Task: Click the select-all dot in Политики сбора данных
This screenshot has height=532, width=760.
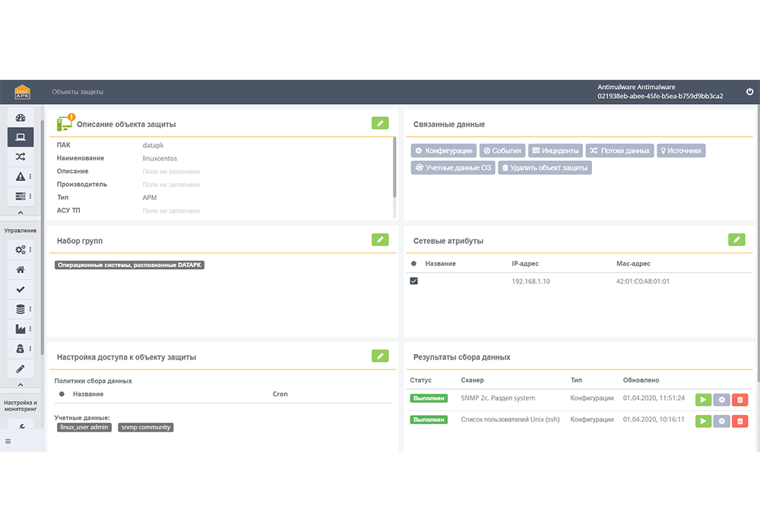Action: pyautogui.click(x=62, y=394)
